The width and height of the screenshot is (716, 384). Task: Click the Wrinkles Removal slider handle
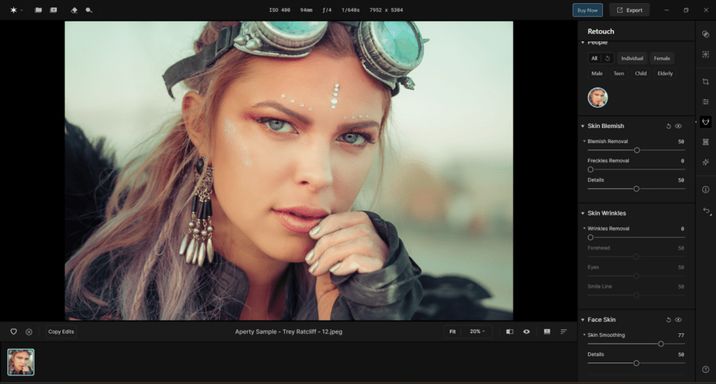(x=590, y=237)
